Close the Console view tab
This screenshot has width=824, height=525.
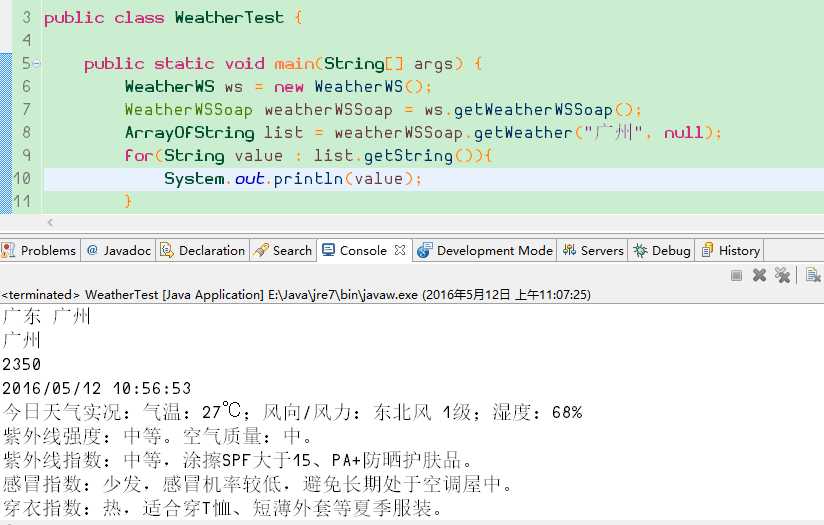400,250
